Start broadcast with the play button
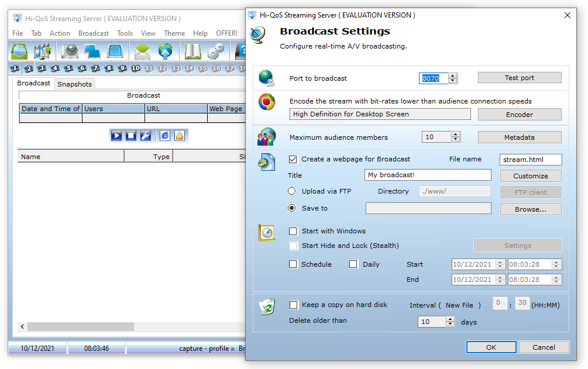The width and height of the screenshot is (588, 369). click(x=116, y=135)
